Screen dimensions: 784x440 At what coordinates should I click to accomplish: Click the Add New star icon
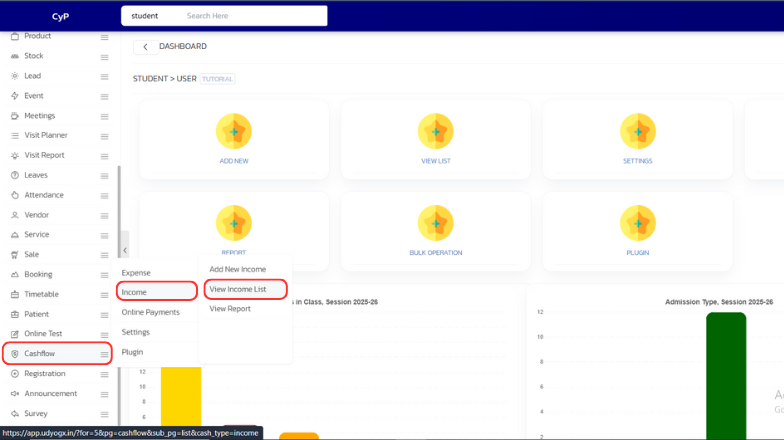pos(234,131)
